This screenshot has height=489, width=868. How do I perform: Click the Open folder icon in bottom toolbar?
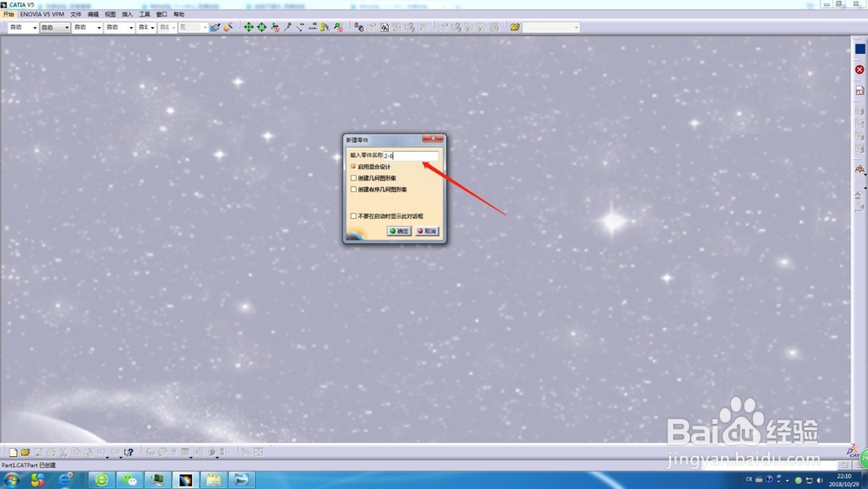(x=25, y=453)
